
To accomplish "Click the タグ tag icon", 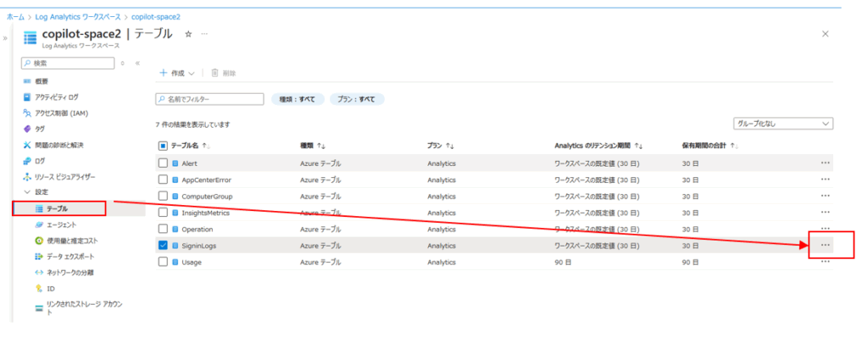I will pyautogui.click(x=27, y=129).
